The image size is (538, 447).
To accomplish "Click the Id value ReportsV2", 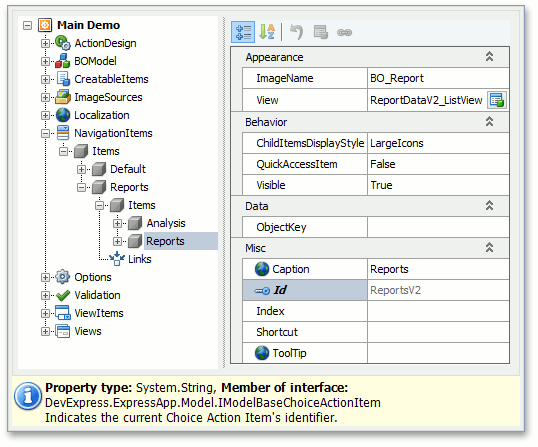I will point(438,290).
